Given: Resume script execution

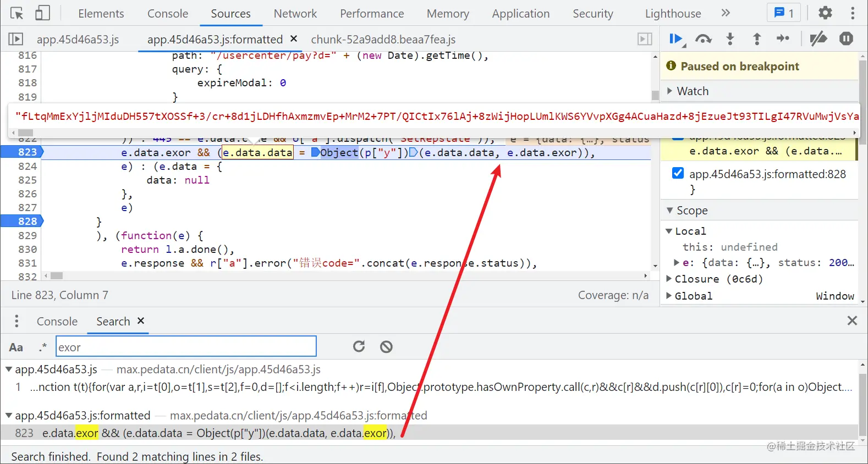Looking at the screenshot, I should pos(676,39).
